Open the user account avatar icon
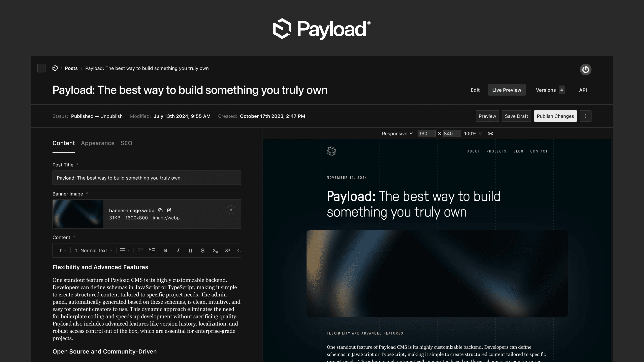Screen dimensions: 644x362 click(585, 69)
